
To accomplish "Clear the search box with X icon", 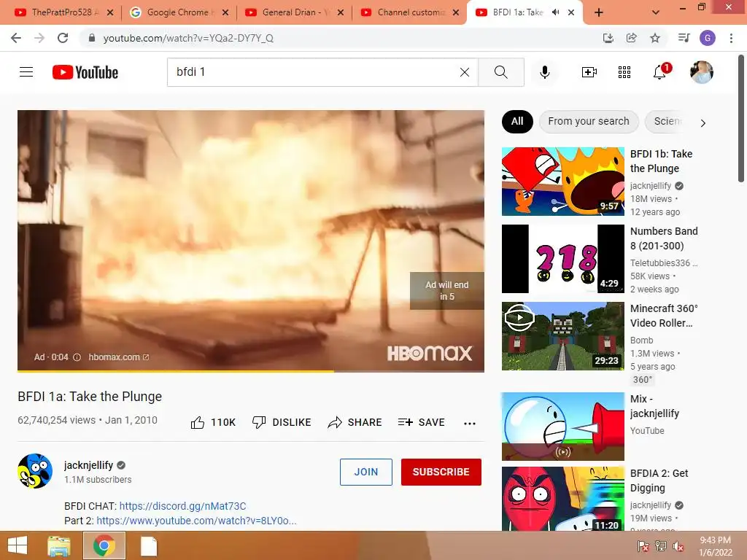I will tap(465, 72).
